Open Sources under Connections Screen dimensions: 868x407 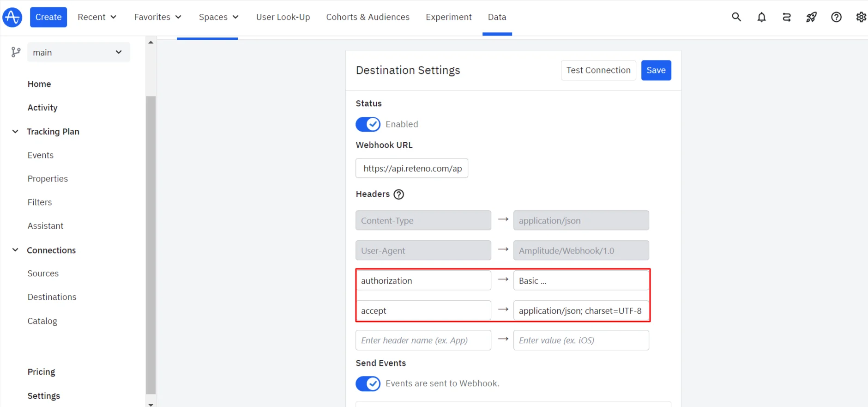coord(43,273)
